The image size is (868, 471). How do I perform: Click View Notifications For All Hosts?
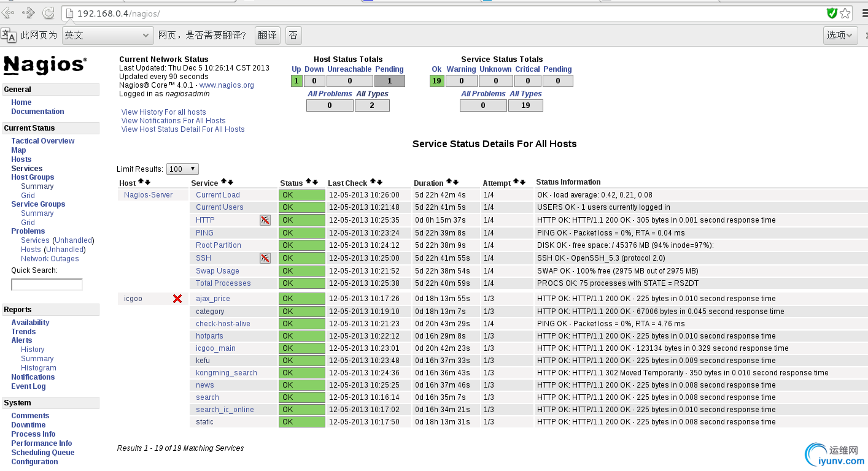pos(174,121)
